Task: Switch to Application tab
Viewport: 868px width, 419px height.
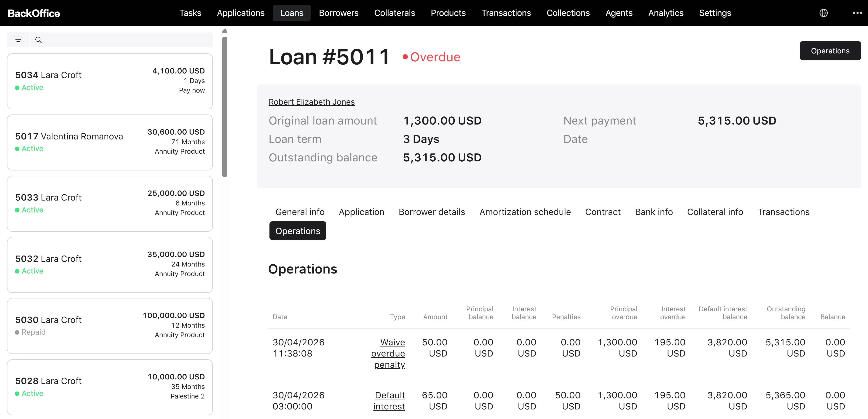Action: click(361, 212)
